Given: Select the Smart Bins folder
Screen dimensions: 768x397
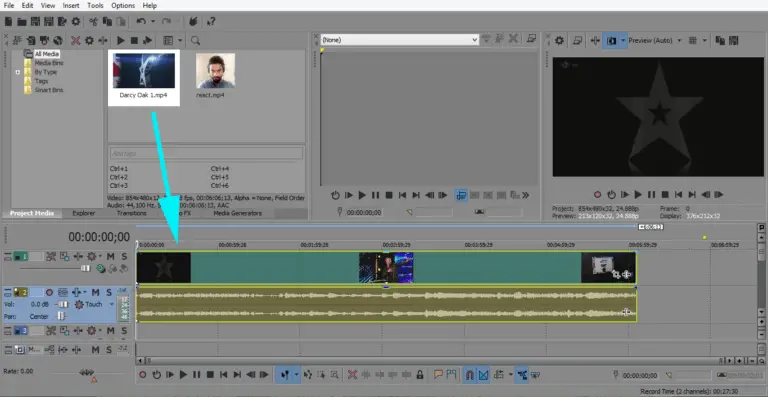Looking at the screenshot, I should [x=49, y=90].
